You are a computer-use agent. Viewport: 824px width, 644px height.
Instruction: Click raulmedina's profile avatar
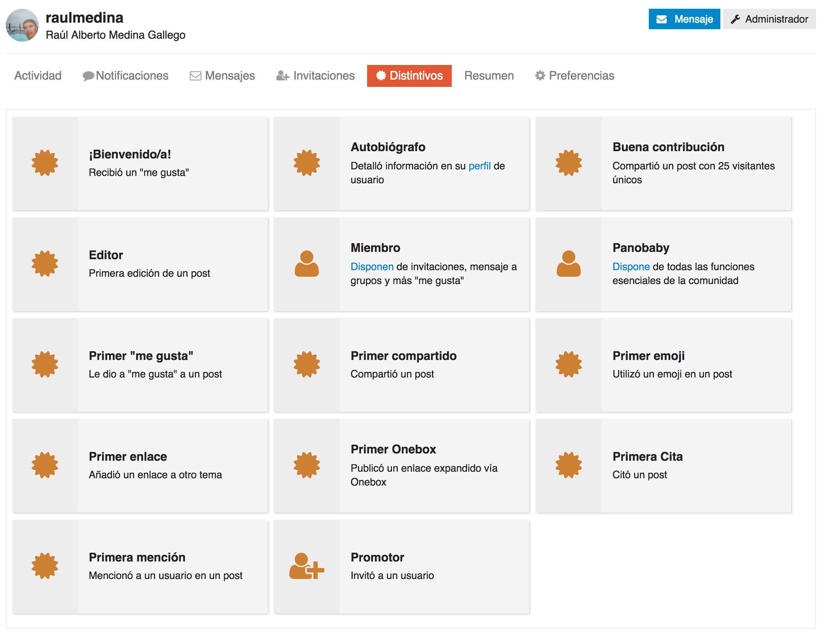click(x=22, y=25)
